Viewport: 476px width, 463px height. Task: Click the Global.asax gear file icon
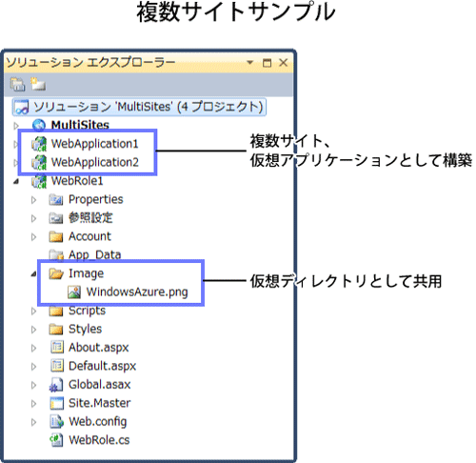pyautogui.click(x=56, y=385)
